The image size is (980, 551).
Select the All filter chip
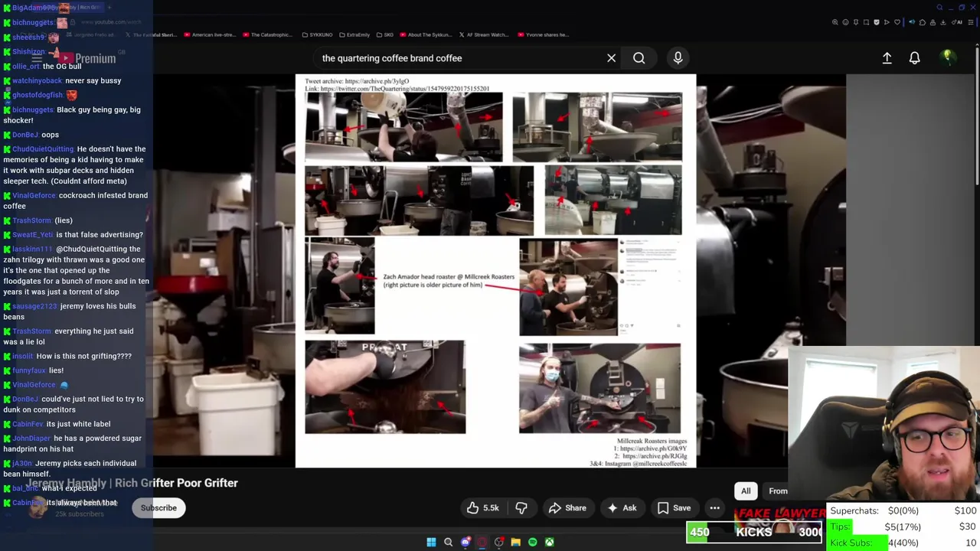tap(746, 491)
